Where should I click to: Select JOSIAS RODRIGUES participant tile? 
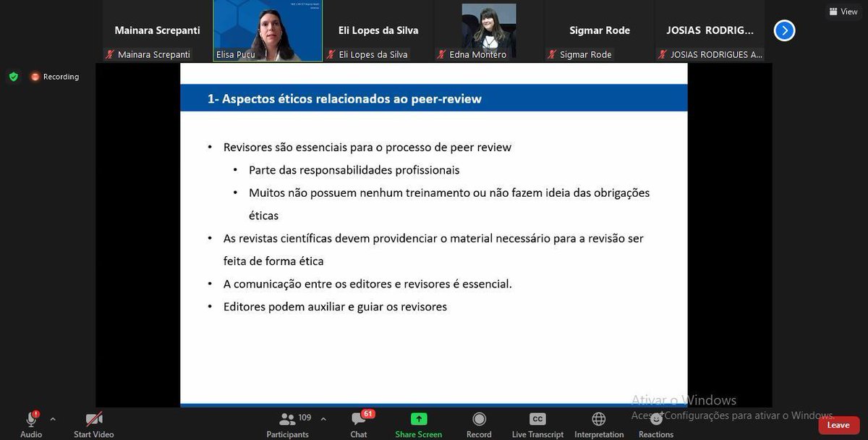point(710,31)
